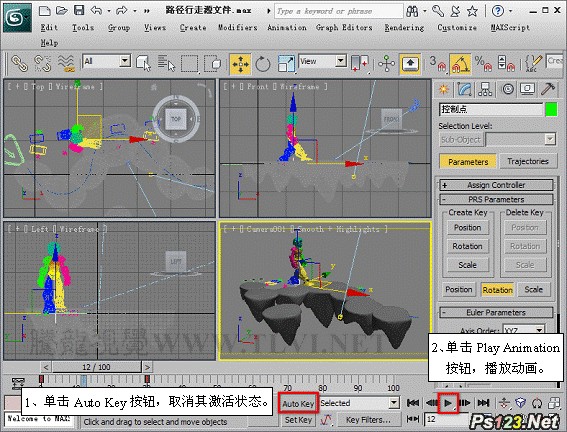Activate the Select and Rotate tool
The width and height of the screenshot is (567, 432).
coord(263,64)
